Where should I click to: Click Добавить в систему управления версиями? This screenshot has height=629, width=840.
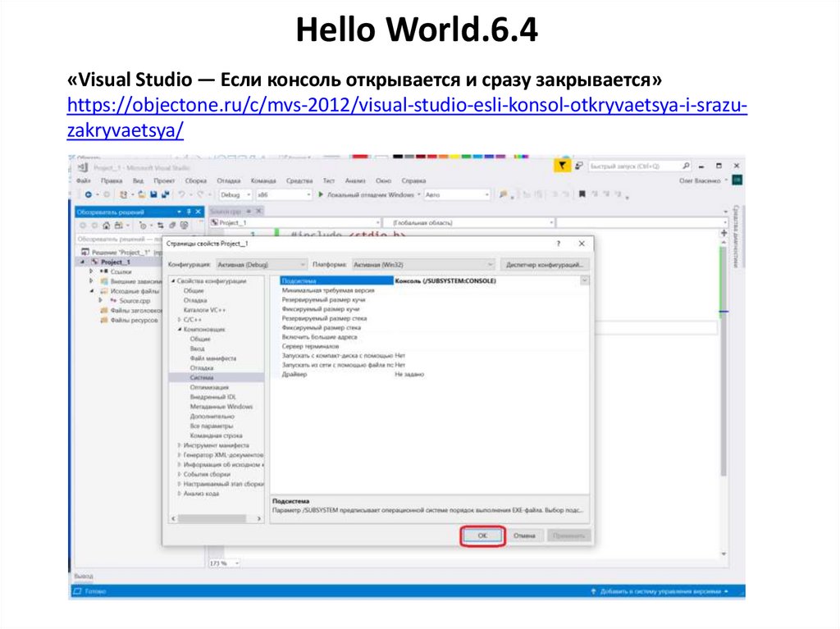point(660,591)
